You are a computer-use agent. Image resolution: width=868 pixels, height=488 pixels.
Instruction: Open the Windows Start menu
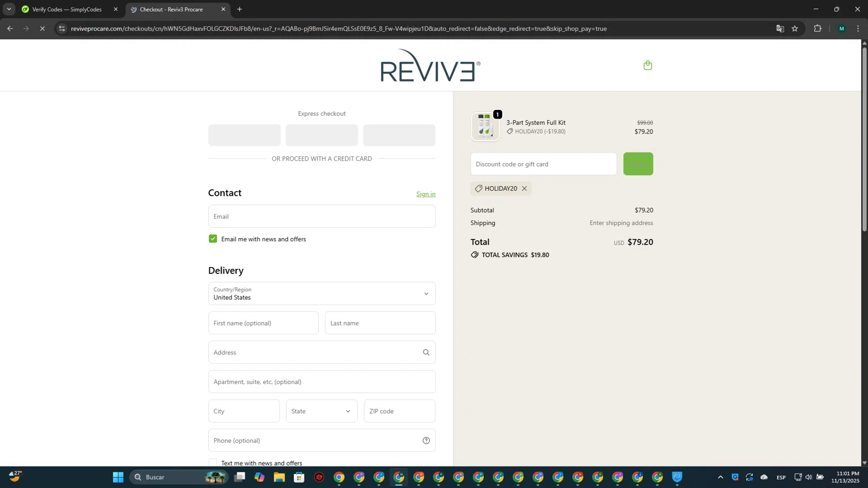[118, 477]
